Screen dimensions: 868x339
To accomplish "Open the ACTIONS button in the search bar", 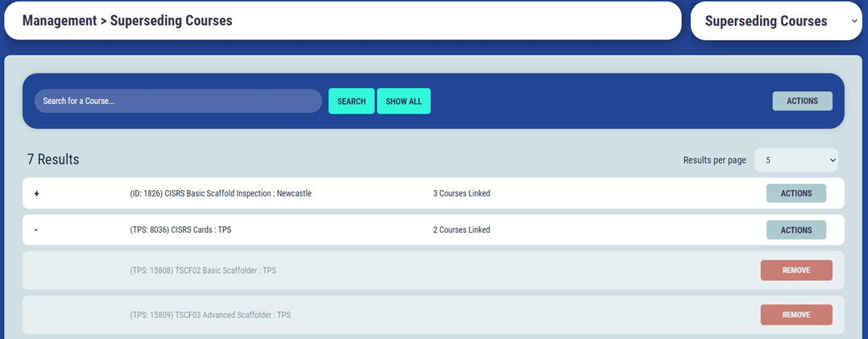I will point(802,101).
